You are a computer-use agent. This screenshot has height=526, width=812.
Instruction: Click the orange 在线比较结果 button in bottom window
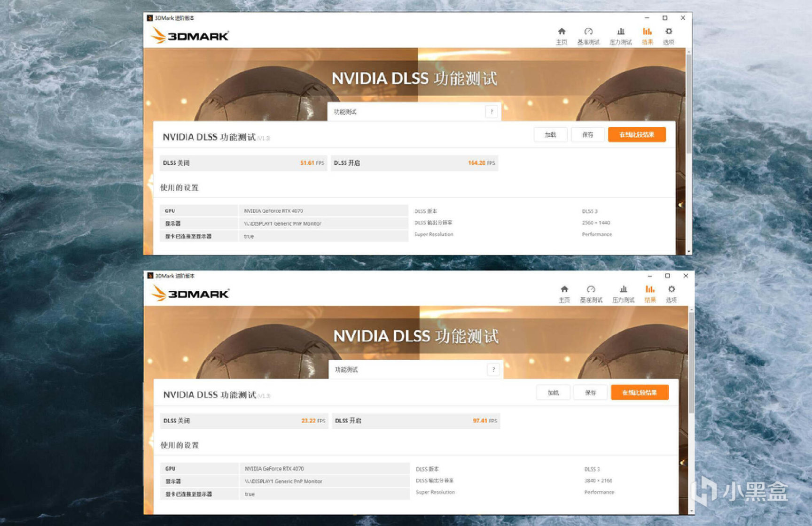[640, 392]
